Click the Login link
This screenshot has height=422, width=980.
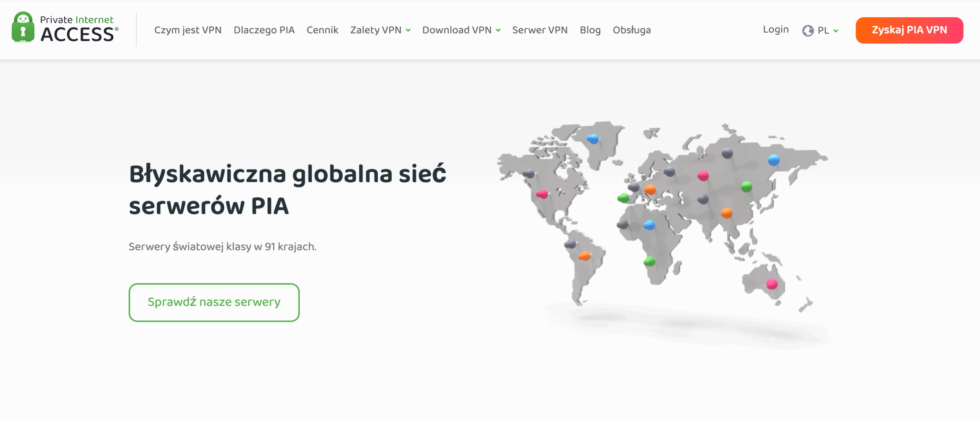[x=776, y=29]
